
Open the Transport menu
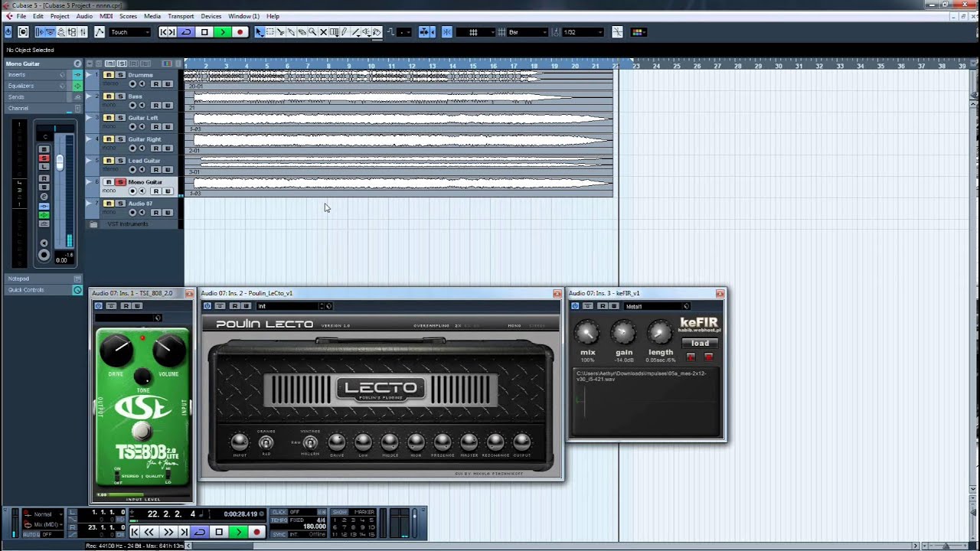(x=181, y=16)
